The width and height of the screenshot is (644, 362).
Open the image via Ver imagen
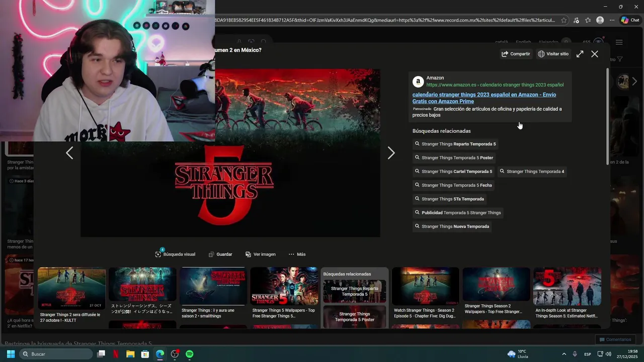tap(261, 254)
